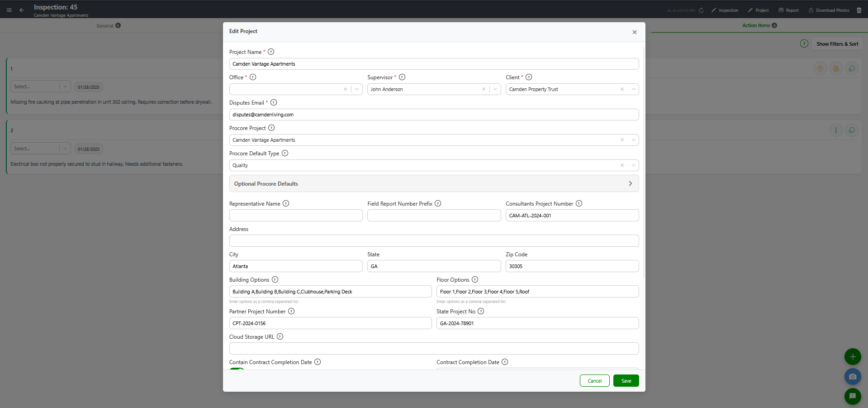
Task: Open comments on action item 1
Action: (x=852, y=69)
